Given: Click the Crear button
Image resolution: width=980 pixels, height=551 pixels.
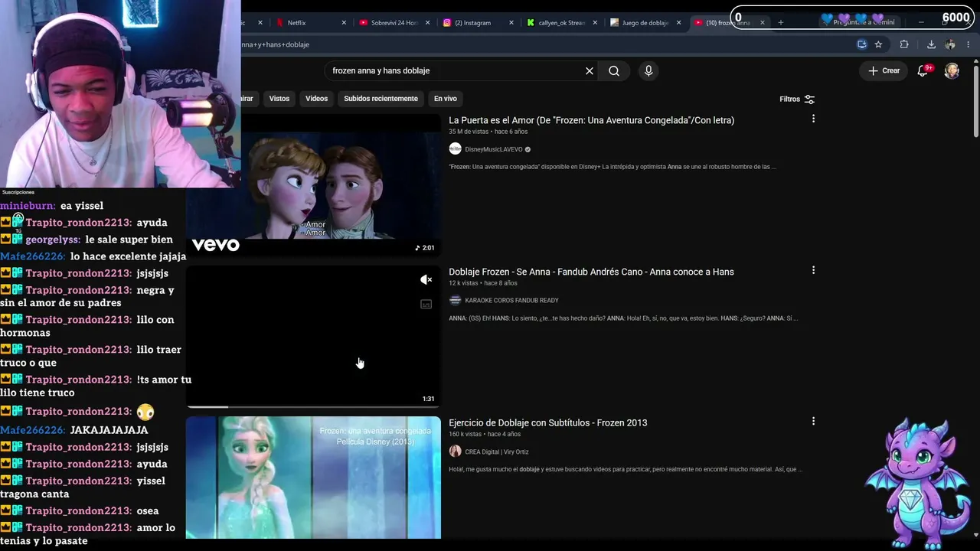Looking at the screenshot, I should click(x=884, y=70).
